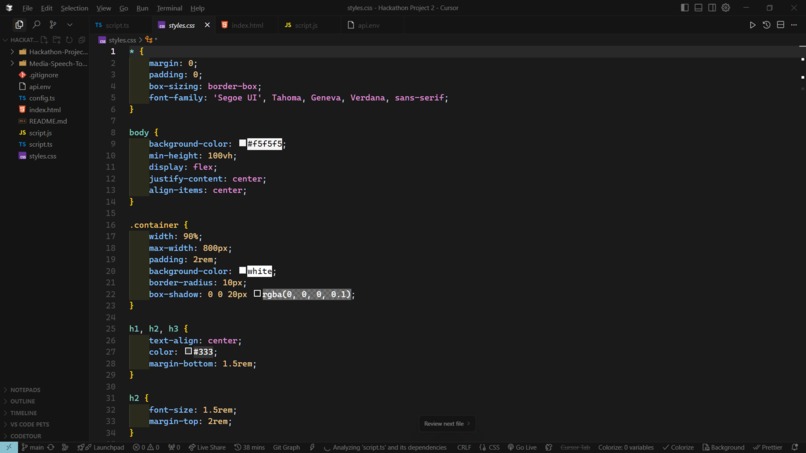Image resolution: width=806 pixels, height=453 pixels.
Task: Split the editor with the layout icon
Action: click(x=780, y=25)
